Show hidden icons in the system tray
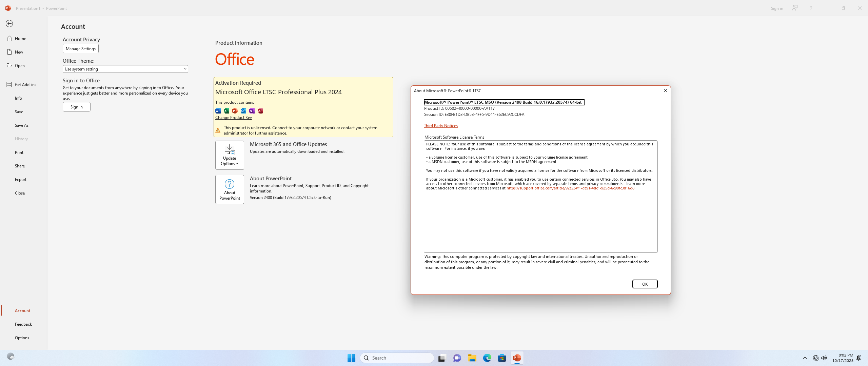The width and height of the screenshot is (868, 366). coord(805,358)
